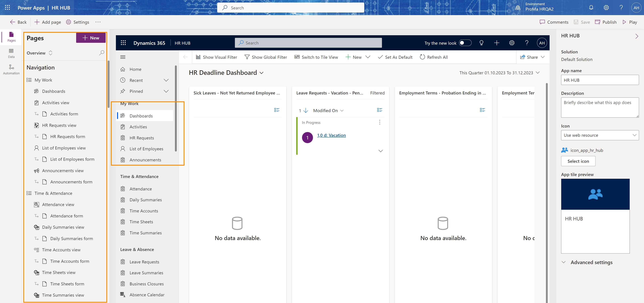This screenshot has width=644, height=303.
Task: Open the Power Apps app launcher waffle
Action: pyautogui.click(x=8, y=8)
